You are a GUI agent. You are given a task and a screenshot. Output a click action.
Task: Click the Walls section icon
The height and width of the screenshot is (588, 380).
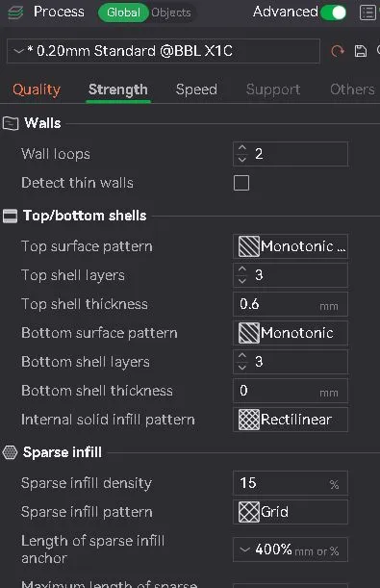pyautogui.click(x=11, y=123)
